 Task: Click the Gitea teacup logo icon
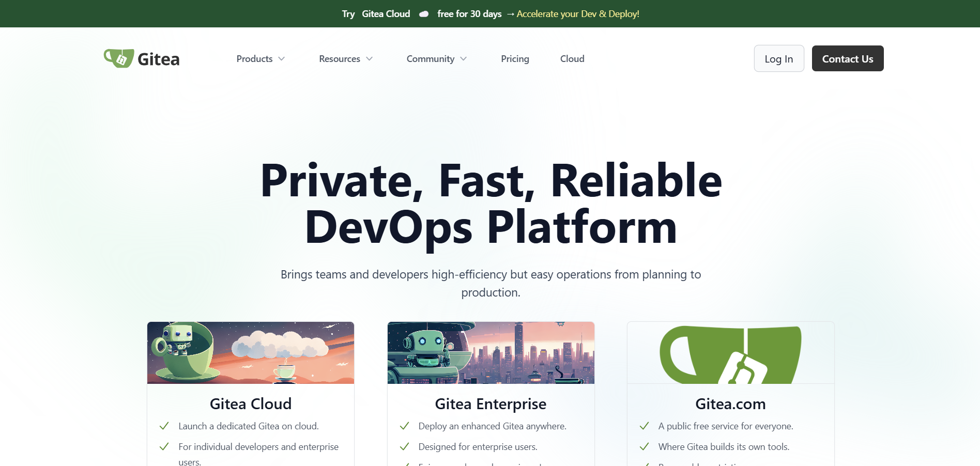coord(119,58)
